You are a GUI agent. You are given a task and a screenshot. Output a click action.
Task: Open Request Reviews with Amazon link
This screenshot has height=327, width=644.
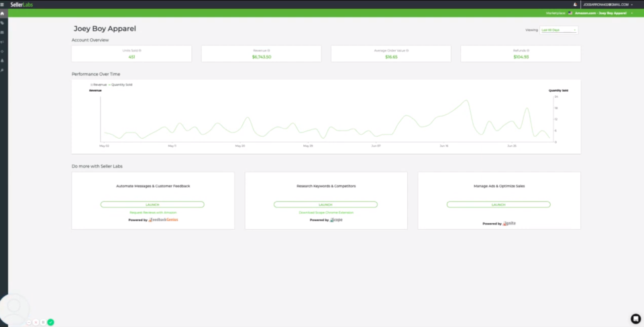(153, 212)
